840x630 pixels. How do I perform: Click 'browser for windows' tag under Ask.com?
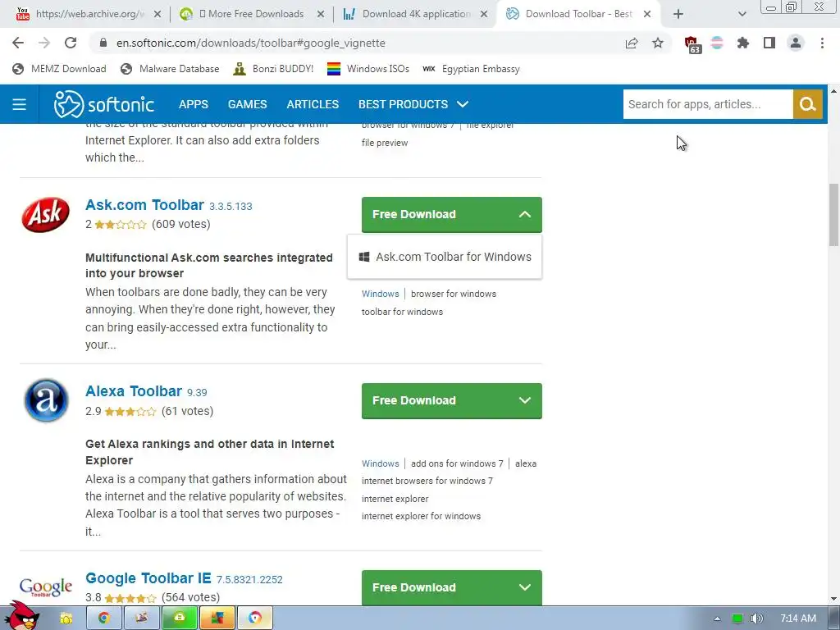coord(453,294)
